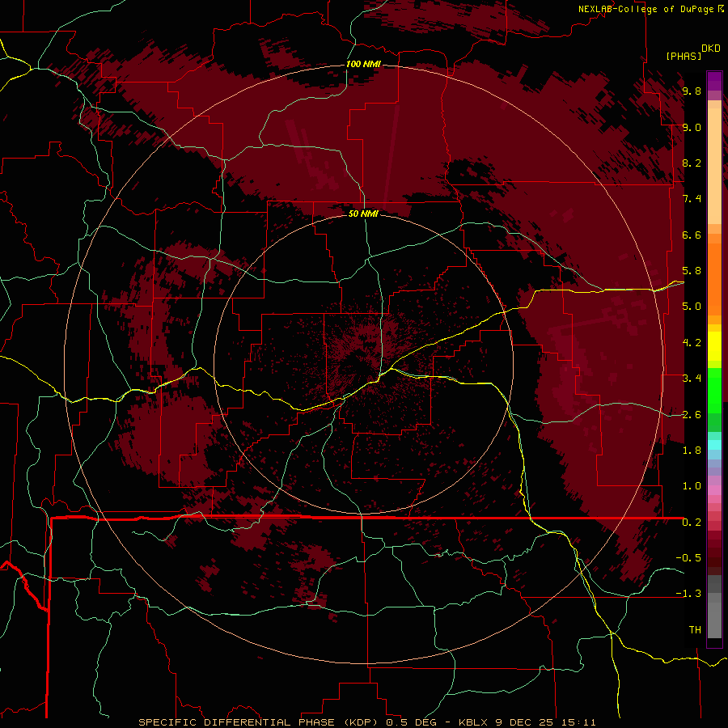Click the 0.2 value on color scale
Screen dimensions: 728x728
[692, 523]
